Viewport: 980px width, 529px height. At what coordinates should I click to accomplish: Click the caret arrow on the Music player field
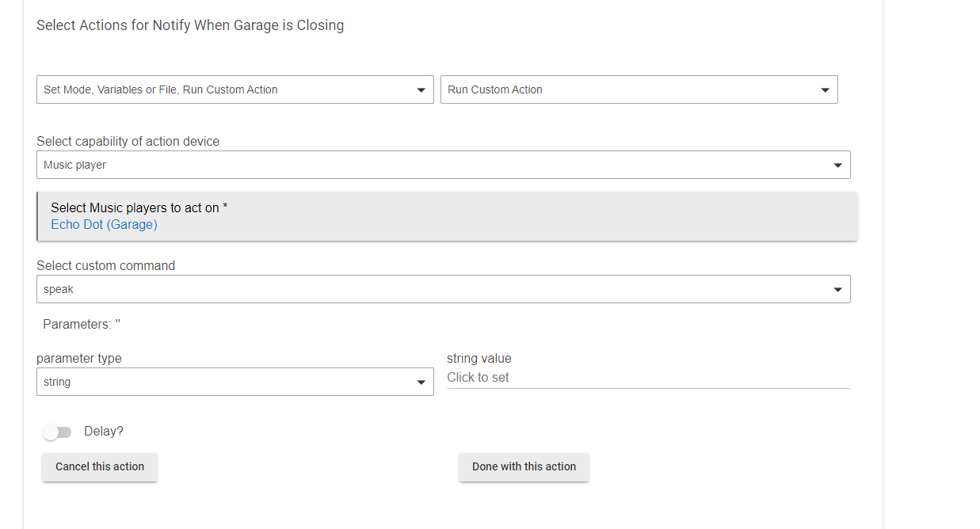click(837, 166)
